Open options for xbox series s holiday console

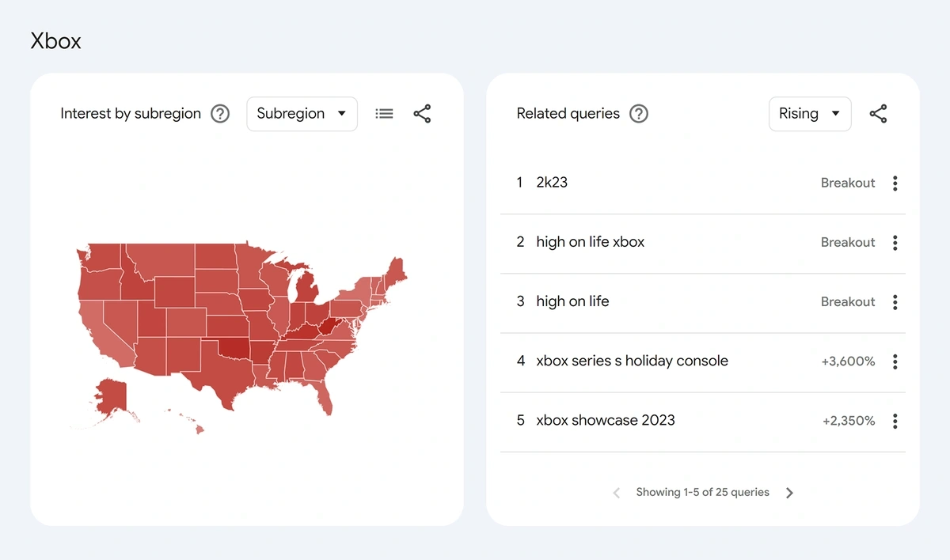[x=895, y=361]
